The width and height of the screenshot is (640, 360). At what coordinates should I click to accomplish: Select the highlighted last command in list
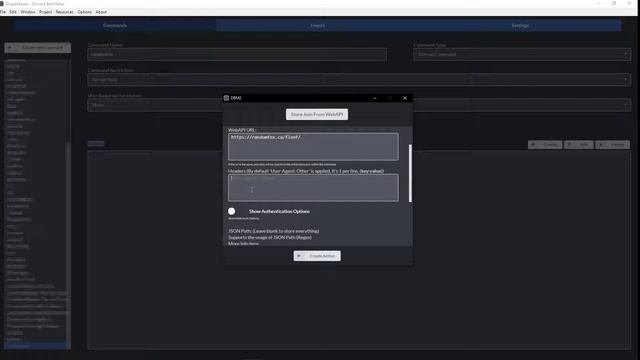pos(35,346)
